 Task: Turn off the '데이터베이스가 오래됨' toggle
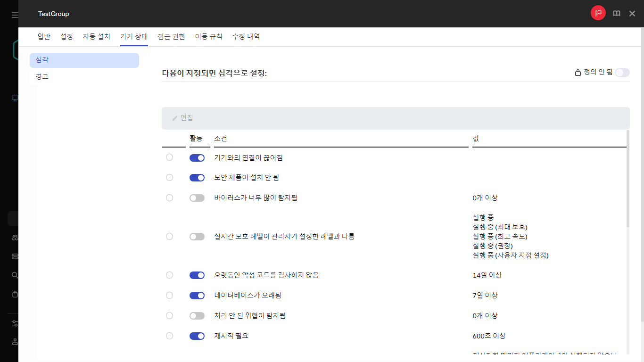pos(197,296)
